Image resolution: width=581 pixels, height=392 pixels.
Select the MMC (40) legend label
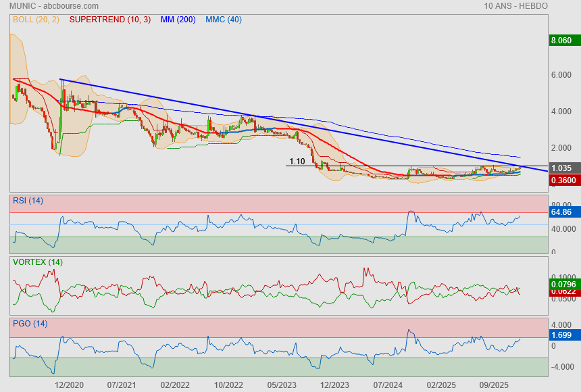click(224, 20)
